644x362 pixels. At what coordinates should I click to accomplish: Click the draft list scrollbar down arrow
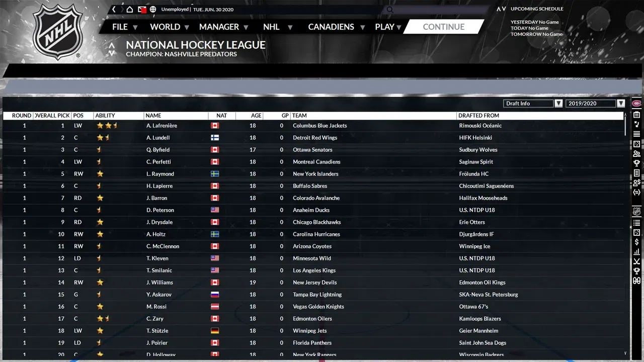(625, 353)
